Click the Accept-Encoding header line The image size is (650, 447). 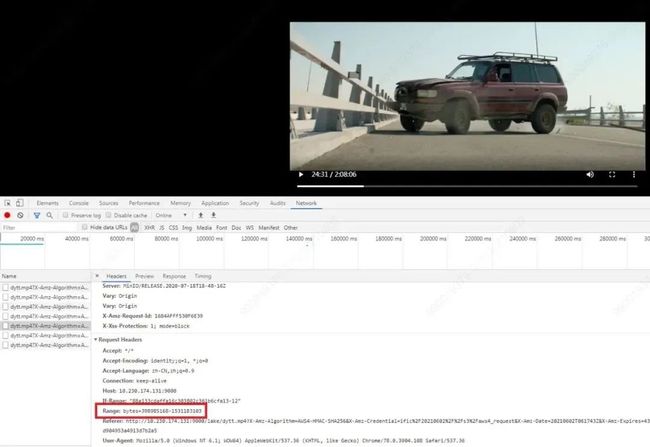coord(155,361)
